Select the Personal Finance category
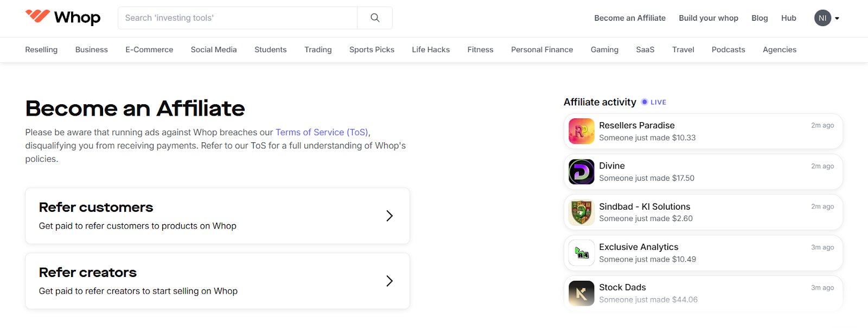 coord(542,49)
